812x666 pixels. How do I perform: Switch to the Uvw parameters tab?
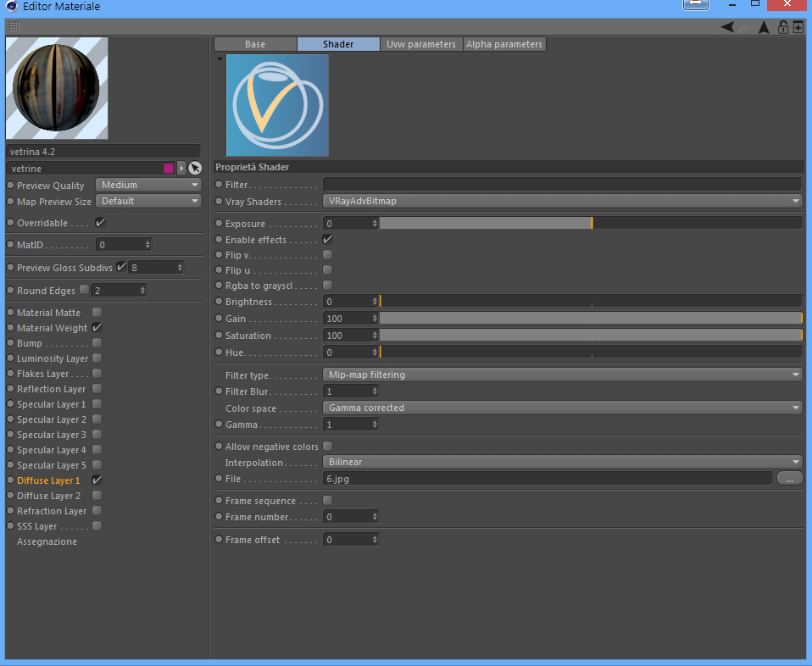pos(421,44)
